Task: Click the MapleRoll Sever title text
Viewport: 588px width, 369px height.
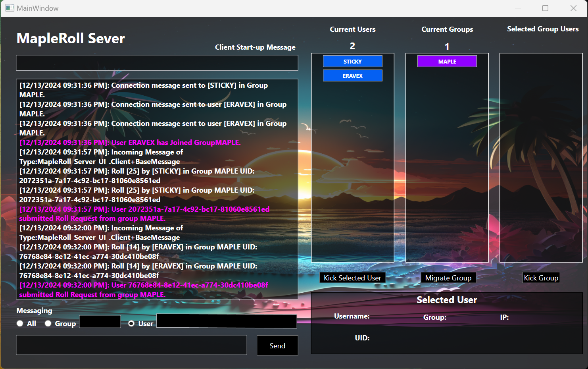Action: (x=70, y=39)
